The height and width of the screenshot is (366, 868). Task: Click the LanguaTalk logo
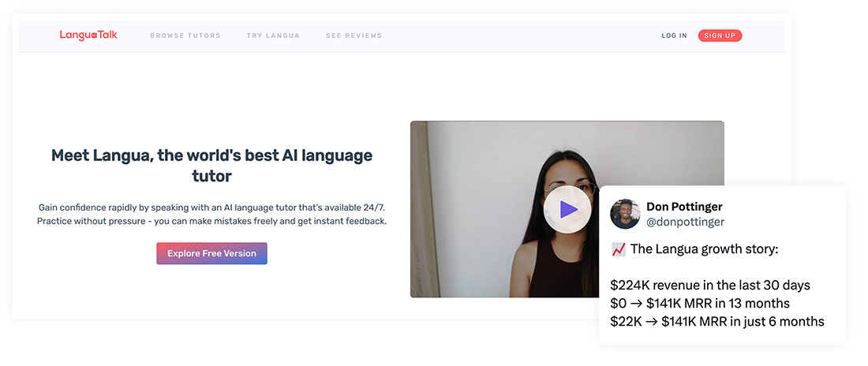tap(88, 35)
